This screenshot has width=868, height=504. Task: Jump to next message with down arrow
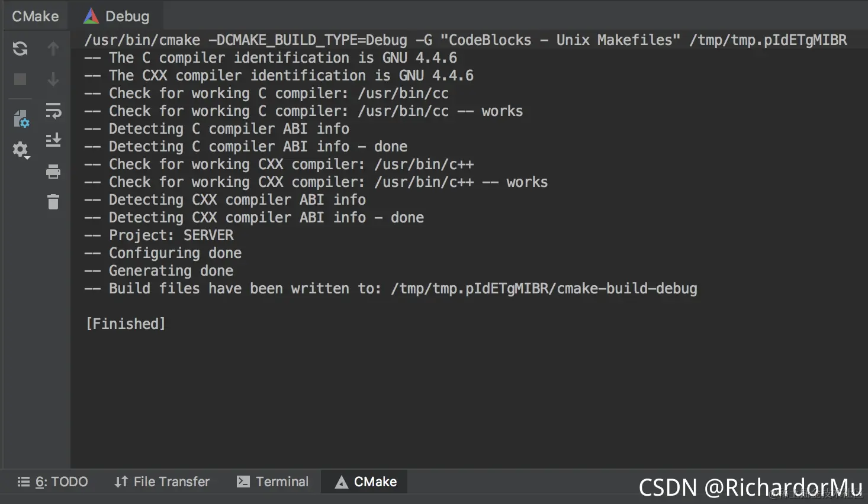point(53,79)
